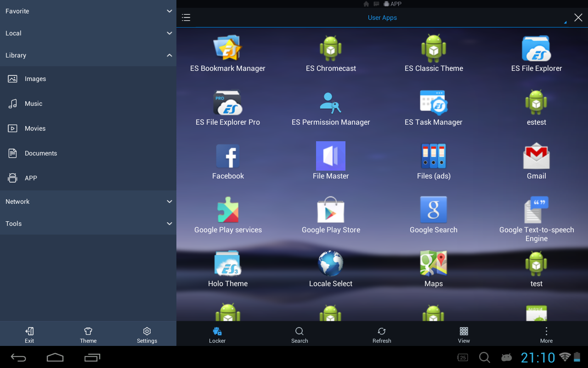Open Images in the Library list

(35, 79)
